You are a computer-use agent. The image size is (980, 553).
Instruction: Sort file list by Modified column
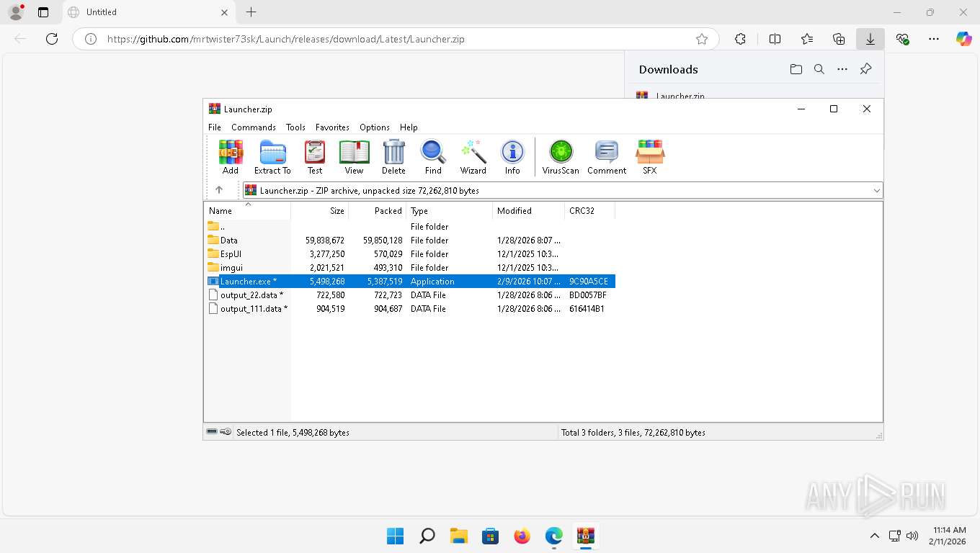click(529, 211)
